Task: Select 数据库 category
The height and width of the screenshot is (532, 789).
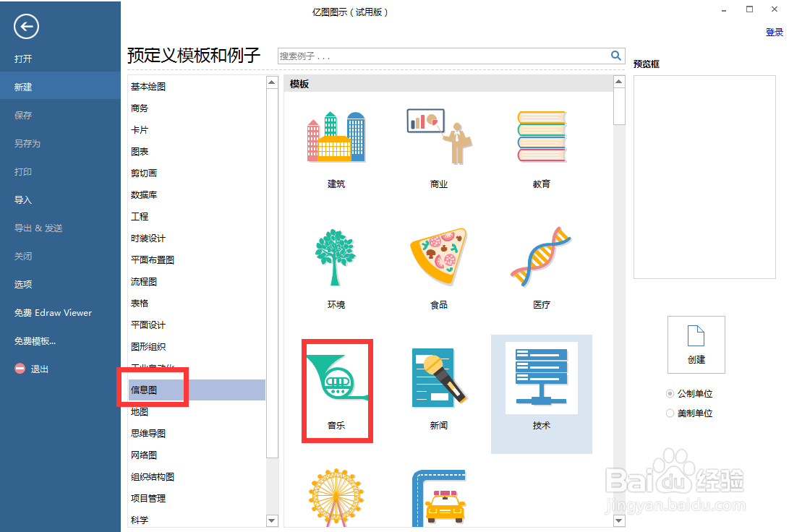Action: click(x=144, y=194)
